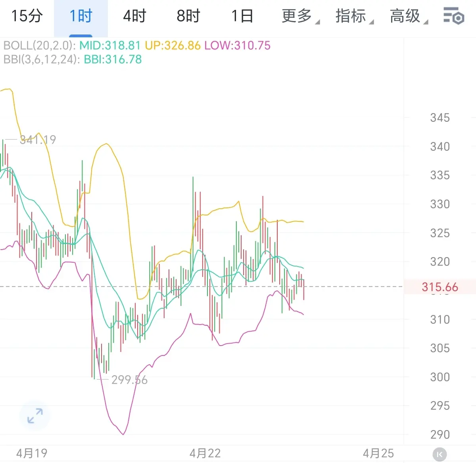Tap the 335 price axis label
The height and width of the screenshot is (463, 476).
tap(440, 175)
